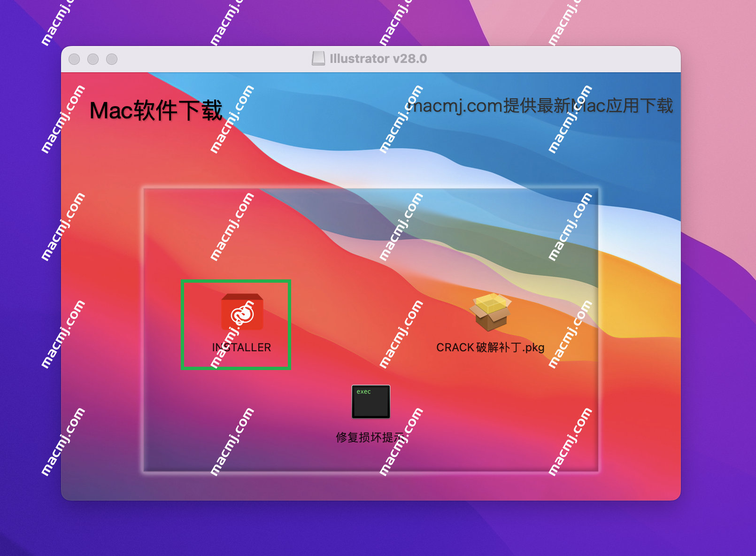Open the red INSTALLER Creative Cloud icon
The image size is (756, 556).
point(242,312)
